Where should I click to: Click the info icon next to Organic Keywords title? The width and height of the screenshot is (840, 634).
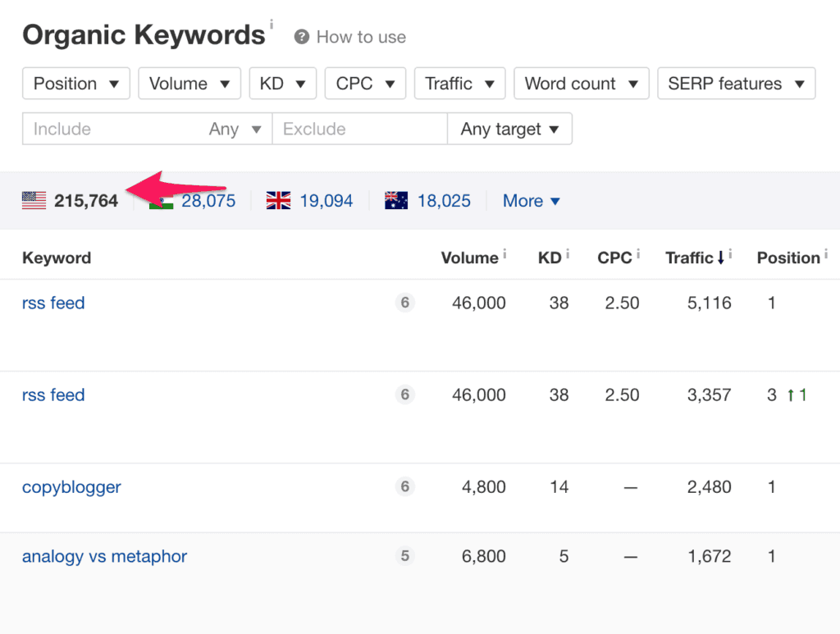(x=272, y=25)
